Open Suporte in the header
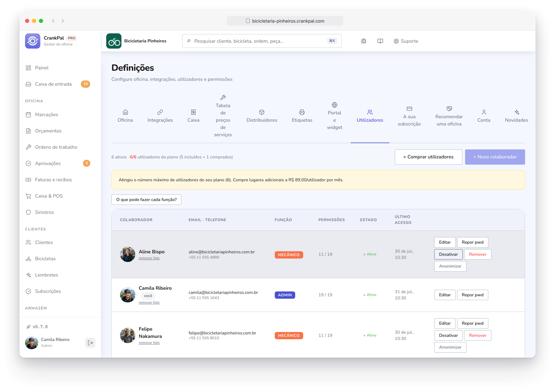555x392 pixels. [406, 41]
